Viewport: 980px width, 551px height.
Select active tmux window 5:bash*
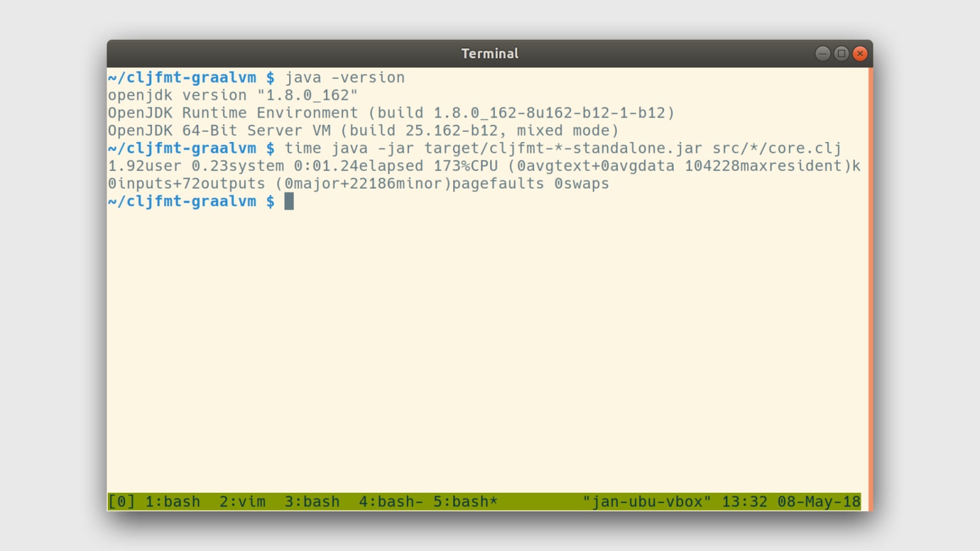click(x=466, y=501)
